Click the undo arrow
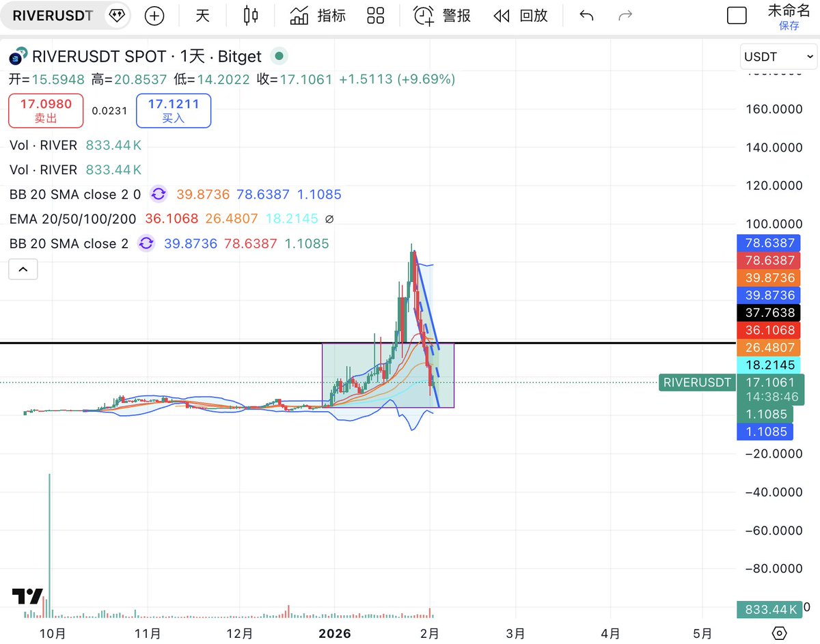 pyautogui.click(x=586, y=16)
